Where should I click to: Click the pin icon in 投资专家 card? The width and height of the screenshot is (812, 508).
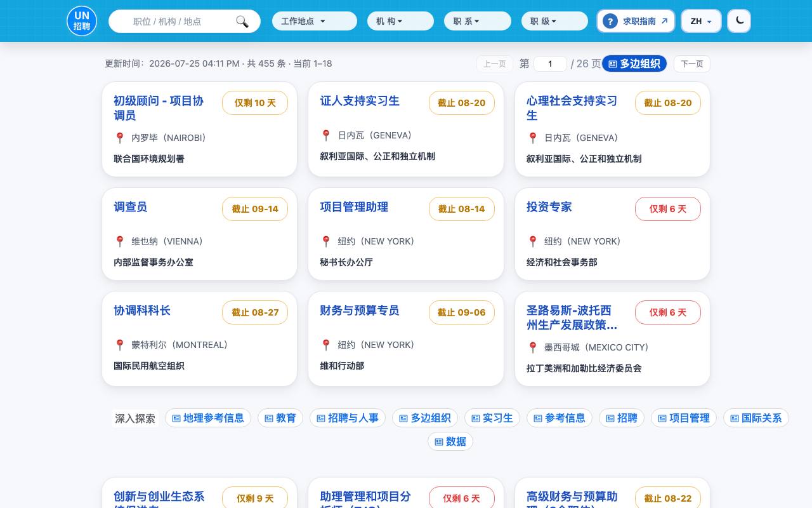click(x=533, y=241)
